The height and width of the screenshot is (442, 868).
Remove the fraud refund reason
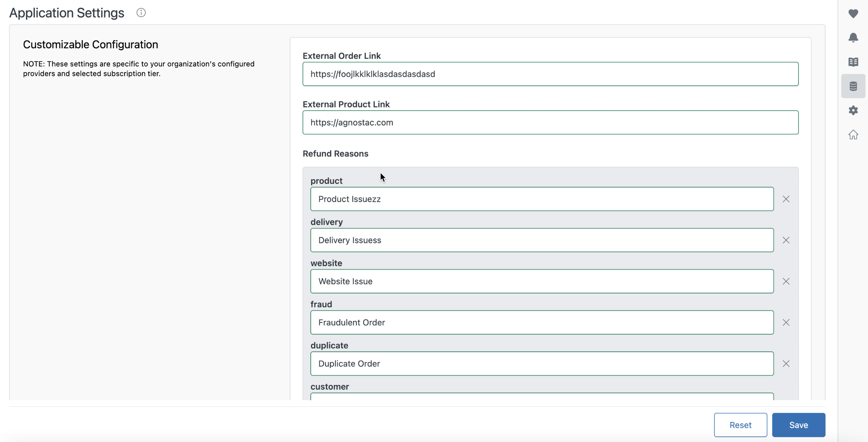tap(786, 322)
